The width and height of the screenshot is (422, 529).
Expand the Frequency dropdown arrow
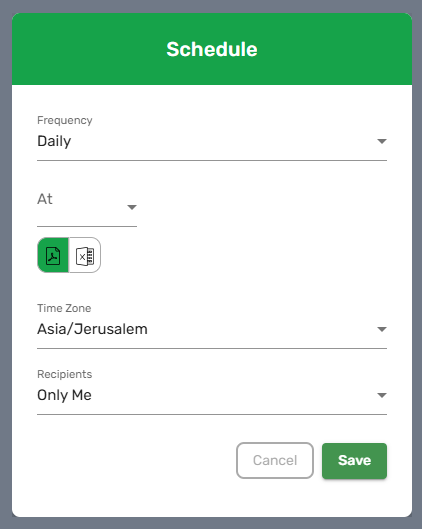[382, 141]
